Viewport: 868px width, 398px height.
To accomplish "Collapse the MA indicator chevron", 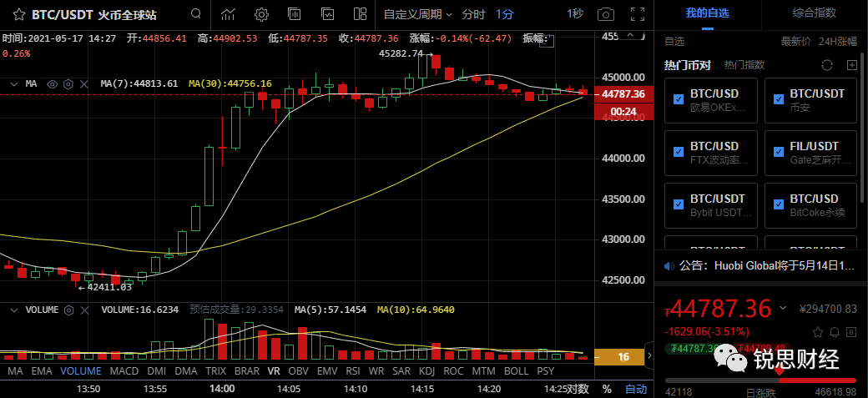I will (x=14, y=84).
